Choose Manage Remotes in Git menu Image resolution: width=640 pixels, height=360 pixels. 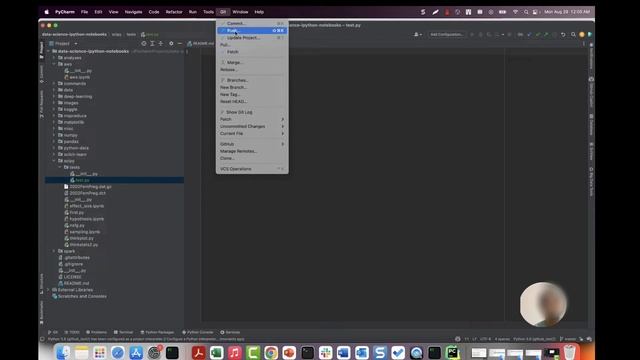(252, 151)
